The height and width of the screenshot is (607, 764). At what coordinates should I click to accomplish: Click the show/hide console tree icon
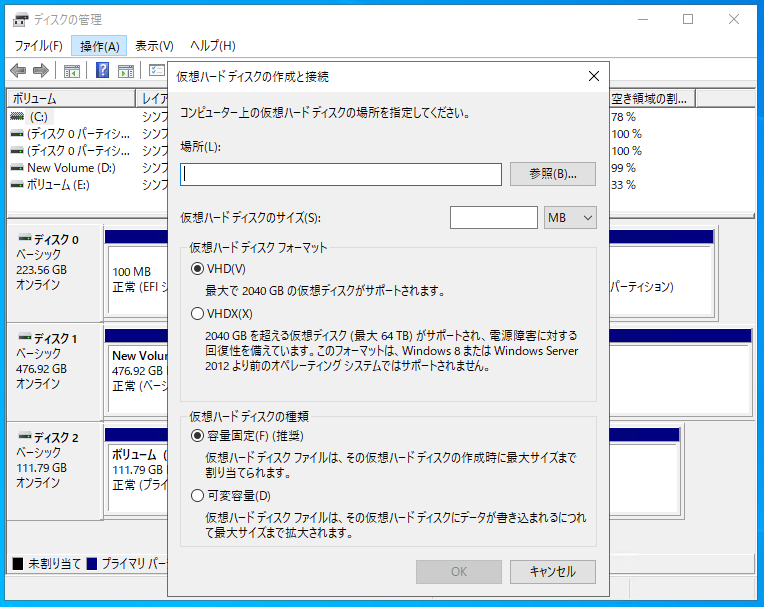coord(72,70)
